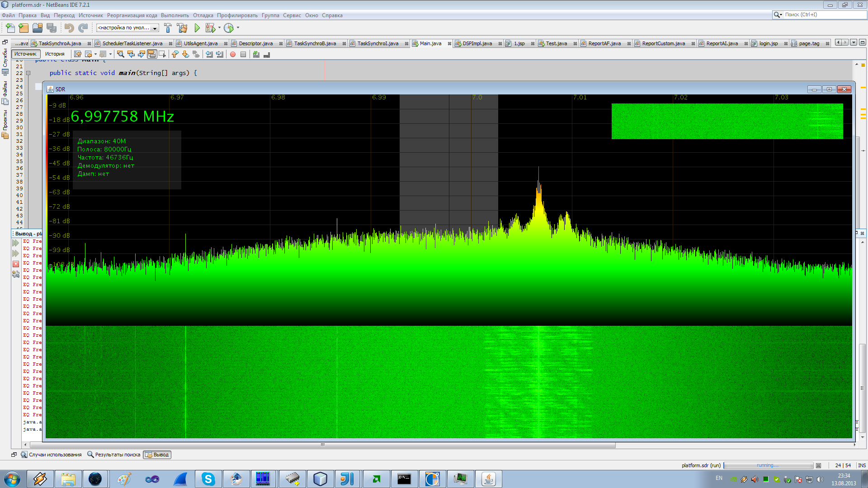Image resolution: width=868 pixels, height=488 pixels.
Task: Stop macro recording square icon
Action: tap(243, 54)
